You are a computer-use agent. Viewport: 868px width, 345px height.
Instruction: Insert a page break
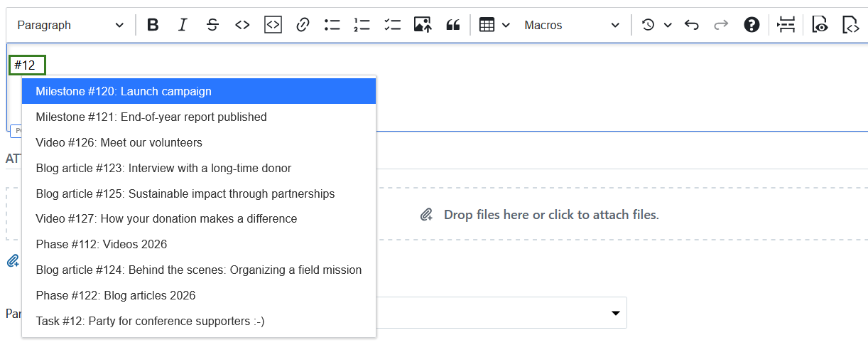pos(786,25)
